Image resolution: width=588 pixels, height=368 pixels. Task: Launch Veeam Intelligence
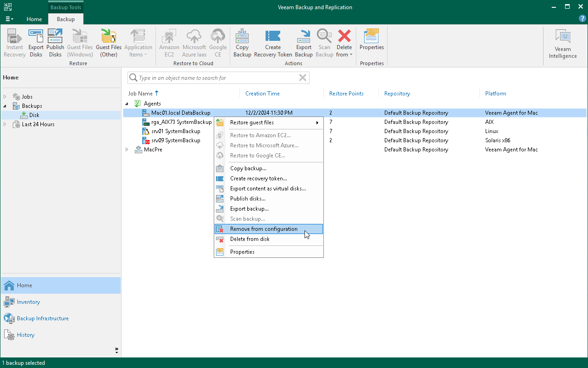tap(563, 42)
